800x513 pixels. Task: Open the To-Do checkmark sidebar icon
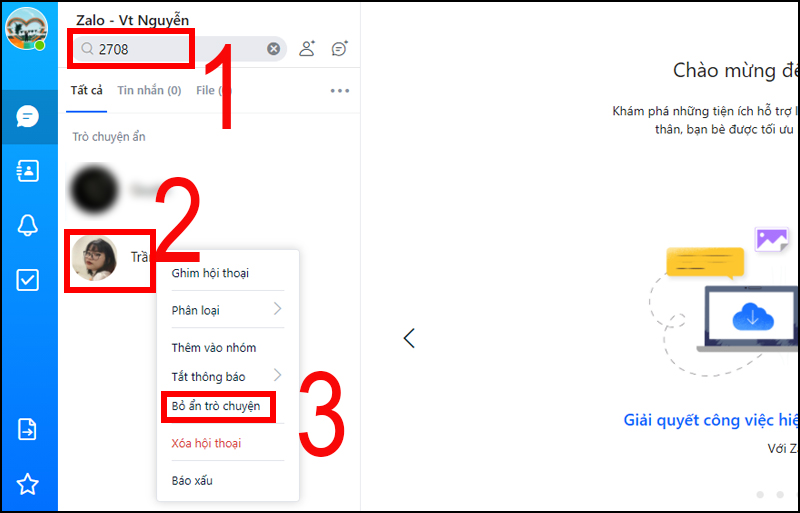(28, 280)
